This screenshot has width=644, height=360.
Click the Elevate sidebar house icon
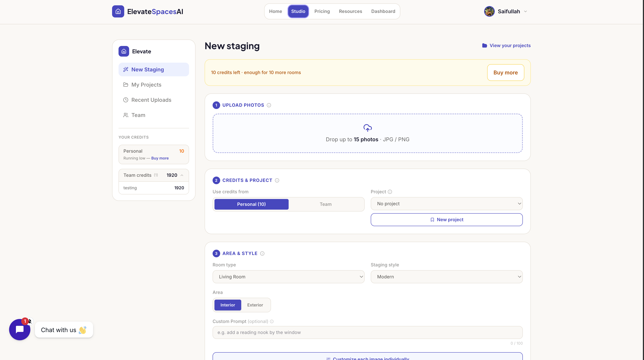click(x=124, y=51)
